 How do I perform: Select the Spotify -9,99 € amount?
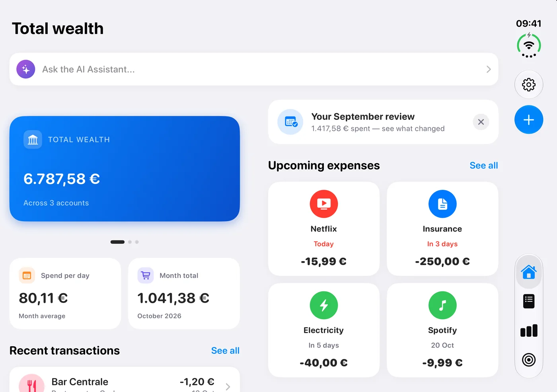(x=442, y=363)
